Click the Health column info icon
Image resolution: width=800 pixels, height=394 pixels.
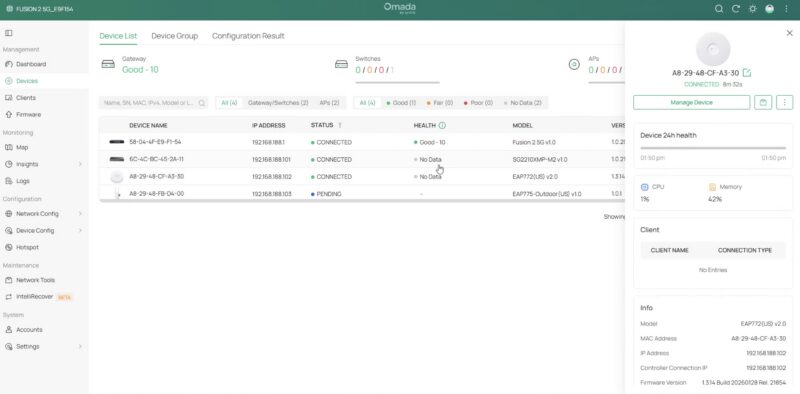[x=442, y=125]
